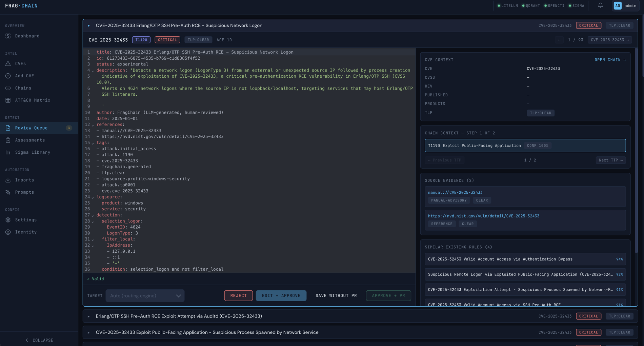644x346 pixels.
Task: Open OPEN CHAIN link
Action: pyautogui.click(x=610, y=60)
